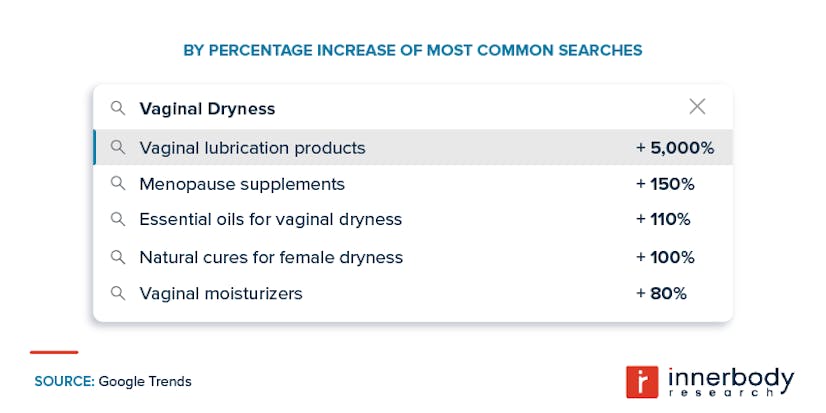826x413 pixels.
Task: Click the + 5,000% increase value
Action: tap(675, 148)
